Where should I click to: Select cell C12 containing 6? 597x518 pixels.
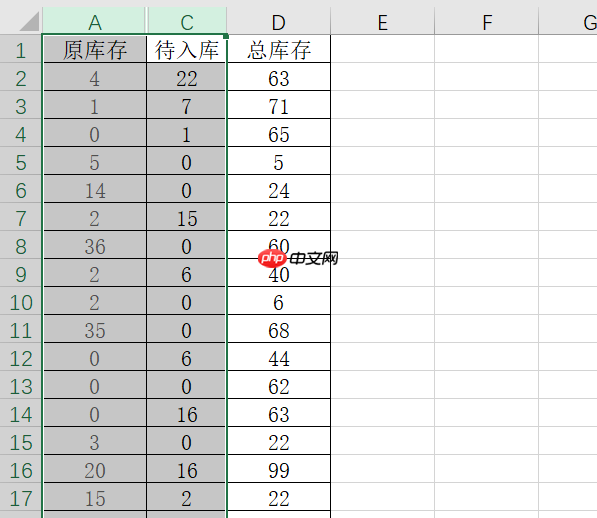point(187,357)
